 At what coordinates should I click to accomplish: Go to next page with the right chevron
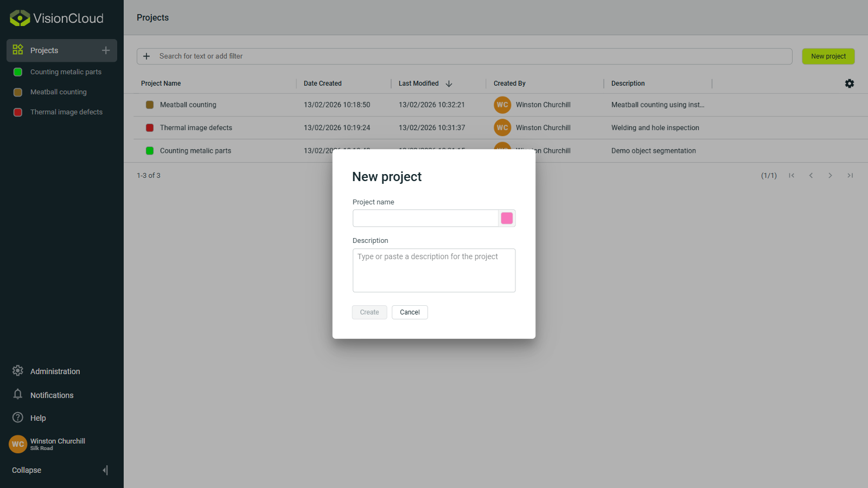point(831,175)
